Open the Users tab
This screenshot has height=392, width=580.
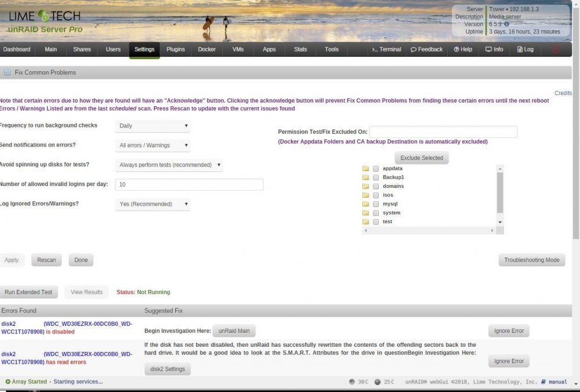pos(113,49)
